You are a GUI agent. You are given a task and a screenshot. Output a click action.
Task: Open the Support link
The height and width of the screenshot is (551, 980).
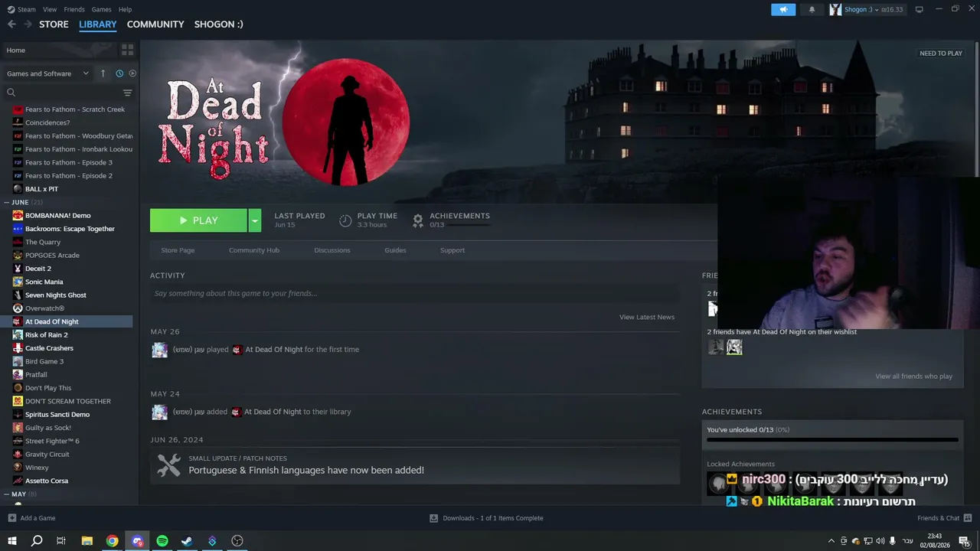click(x=452, y=250)
